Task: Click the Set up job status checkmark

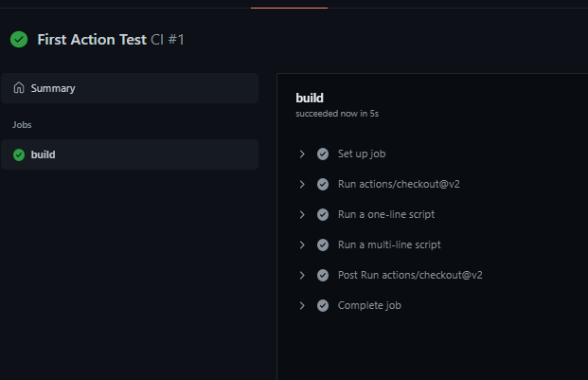Action: pyautogui.click(x=323, y=154)
